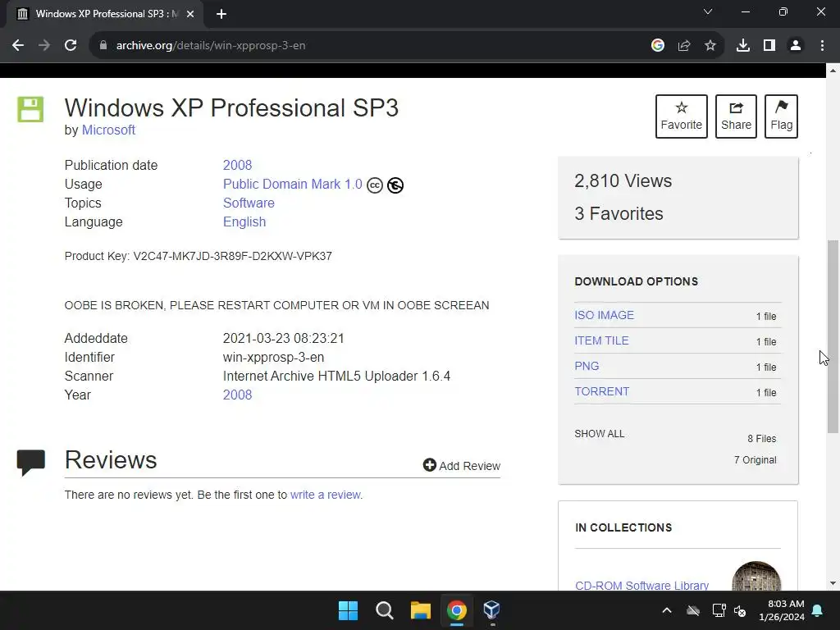Click the network display tray icon
Screen dimensions: 840x630
pos(719,610)
